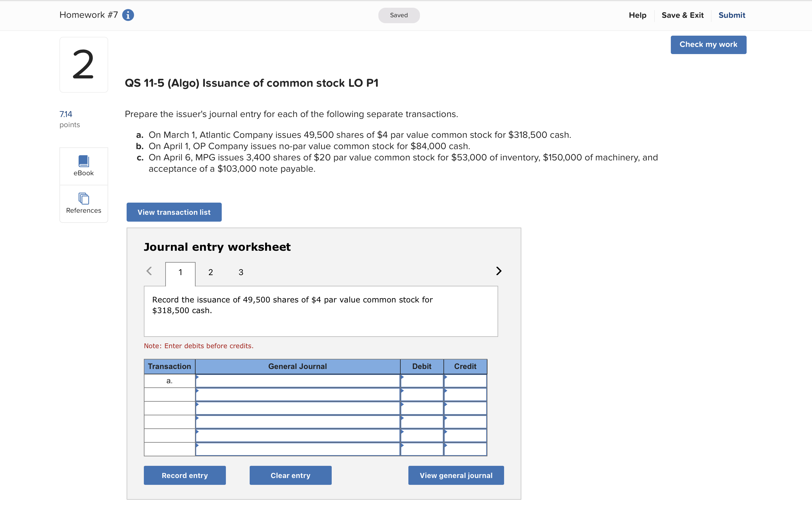
Task: Open third row General Journal dropdown
Action: pyautogui.click(x=297, y=408)
